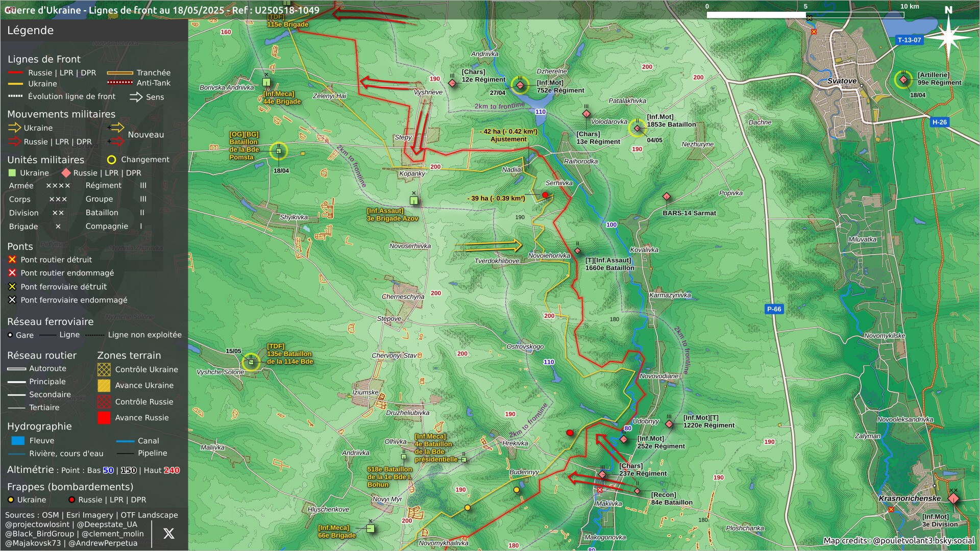Click the Avance Russie red legend swatch
This screenshot has width=980, height=551.
point(104,418)
